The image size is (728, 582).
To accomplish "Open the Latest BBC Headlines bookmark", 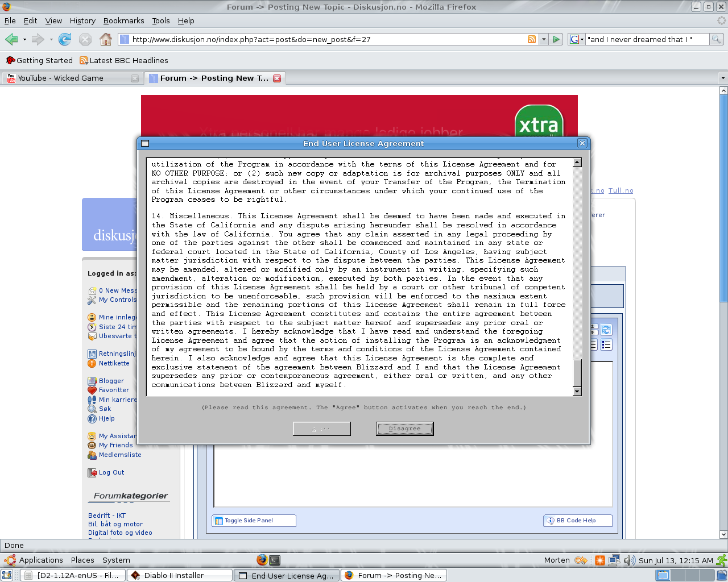I will pos(124,60).
